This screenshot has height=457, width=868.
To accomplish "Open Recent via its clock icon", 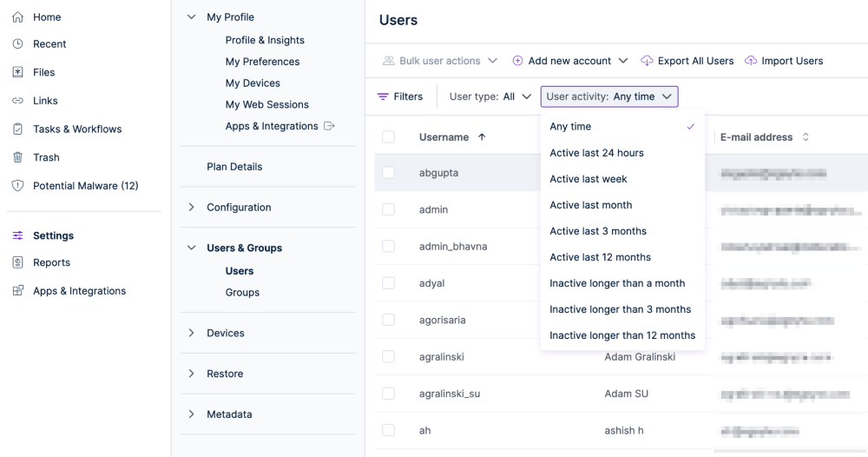I will (x=17, y=44).
